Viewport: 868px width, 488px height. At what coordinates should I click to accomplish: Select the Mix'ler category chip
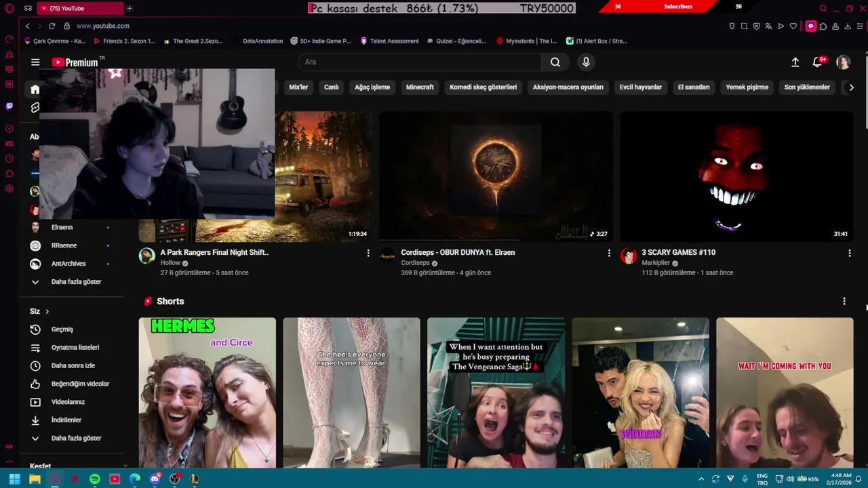[x=298, y=87]
